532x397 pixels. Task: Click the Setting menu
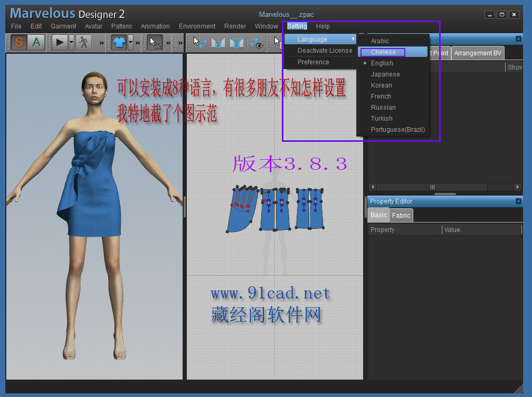click(x=297, y=26)
